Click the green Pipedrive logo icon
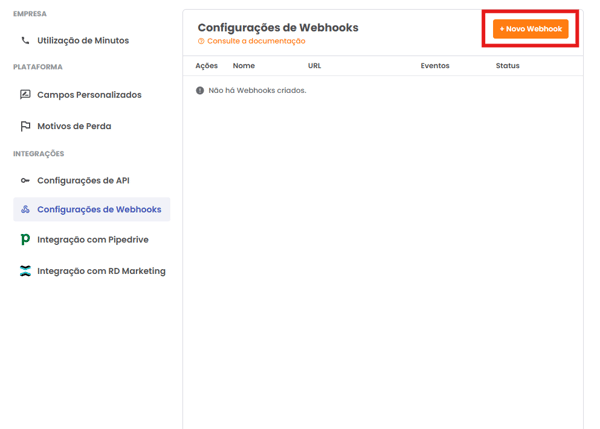The width and height of the screenshot is (600, 429). 25,240
